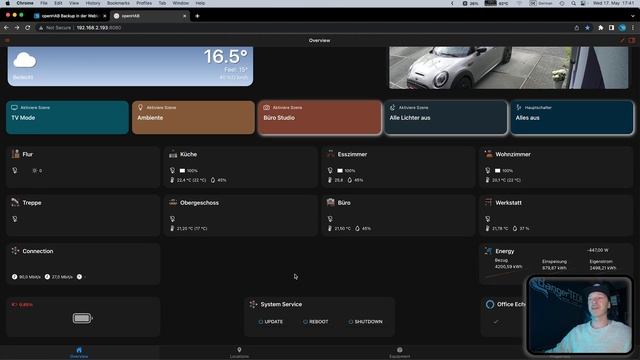Go back in browser history

tap(6, 28)
